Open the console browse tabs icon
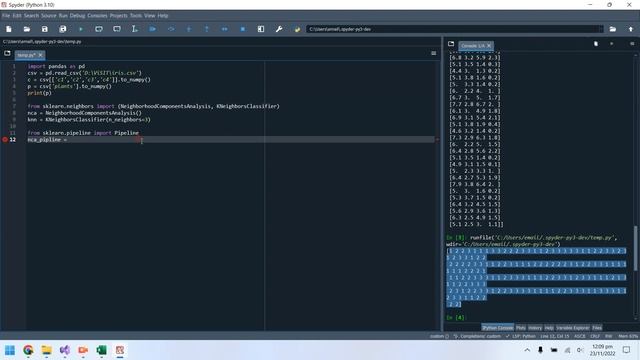This screenshot has width=640, height=360. coord(451,44)
